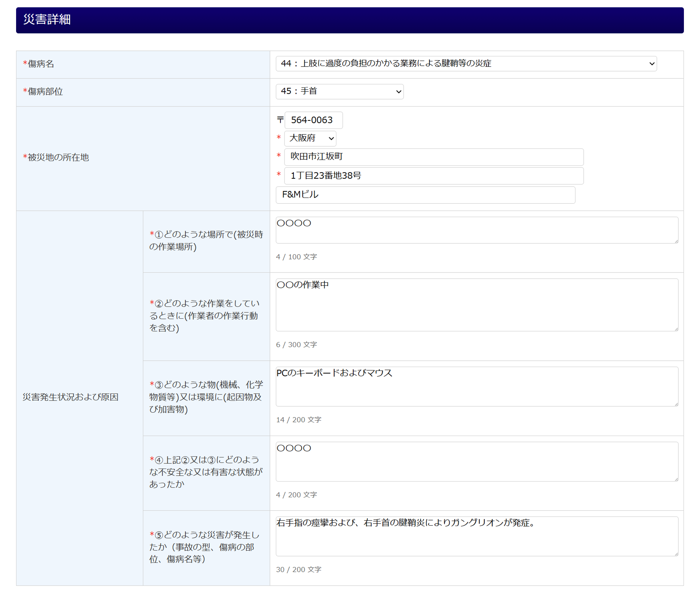The image size is (700, 595).
Task: Click the ④ unsafe condition textarea
Action: [476, 461]
